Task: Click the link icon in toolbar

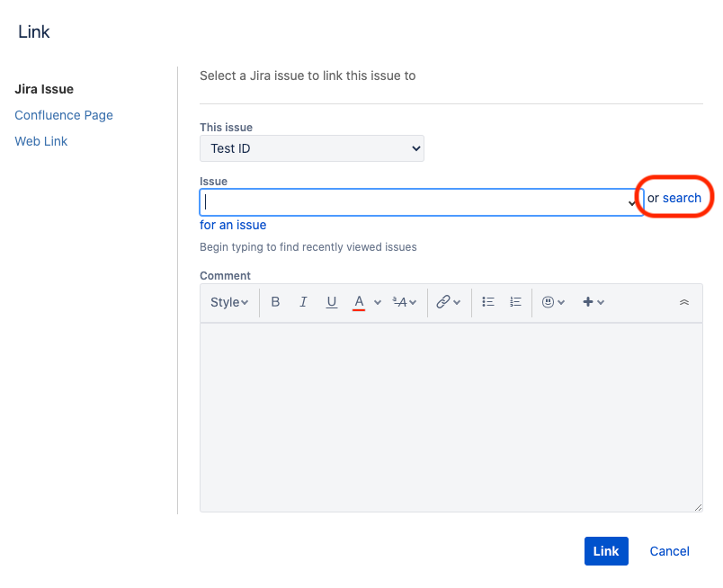Action: [442, 302]
